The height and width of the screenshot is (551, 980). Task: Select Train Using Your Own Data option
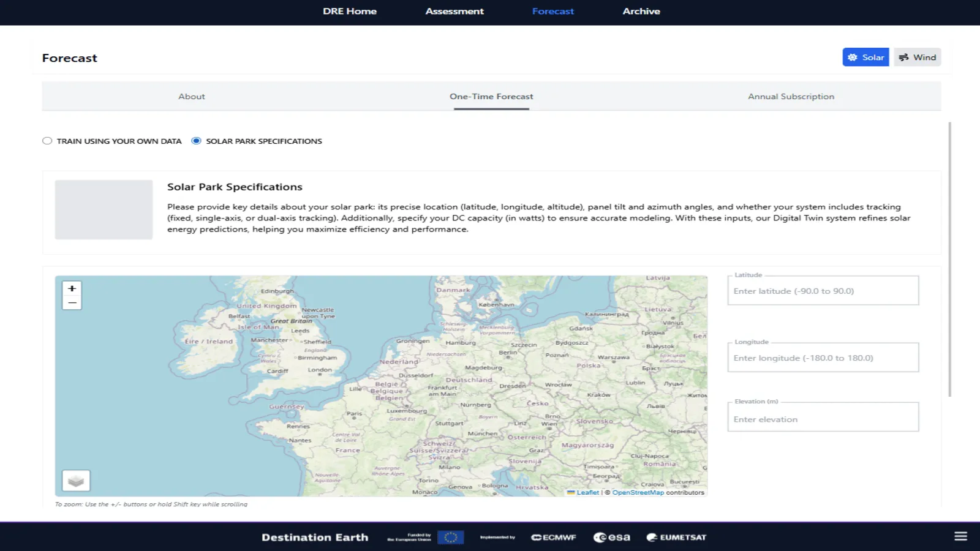47,141
